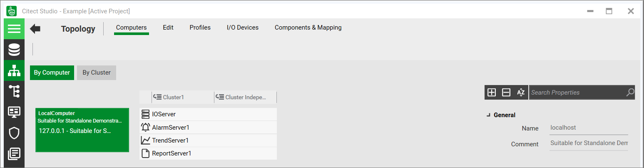
Task: Click the back arrow icon
Action: pos(35,29)
